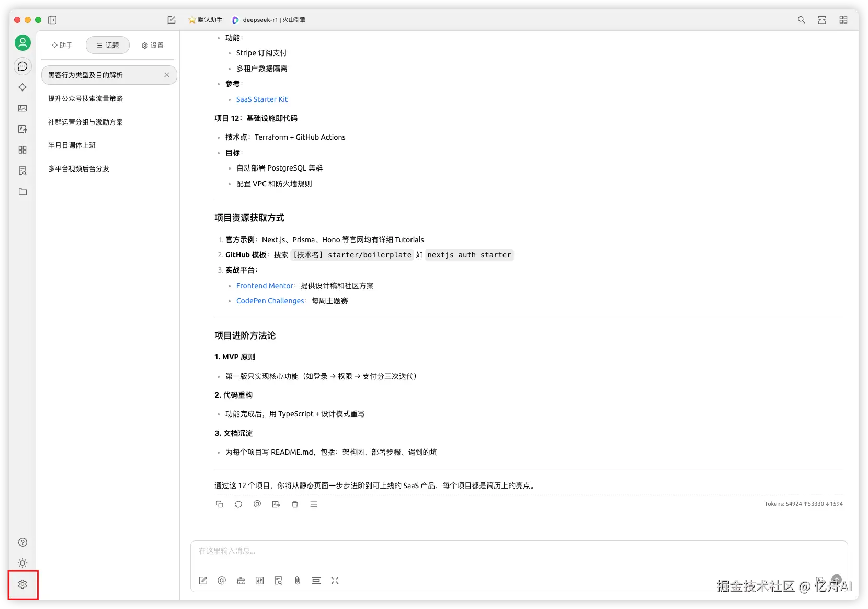Click the text Stripe 订阅支付
The height and width of the screenshot is (609, 868).
(261, 53)
